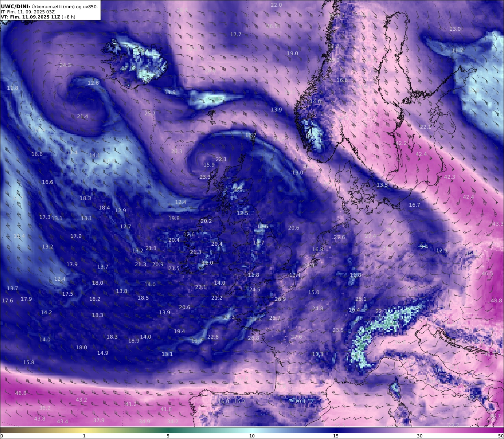This screenshot has height=439, width=504.
Task: Click the map value '23.3'
Action: [205, 177]
